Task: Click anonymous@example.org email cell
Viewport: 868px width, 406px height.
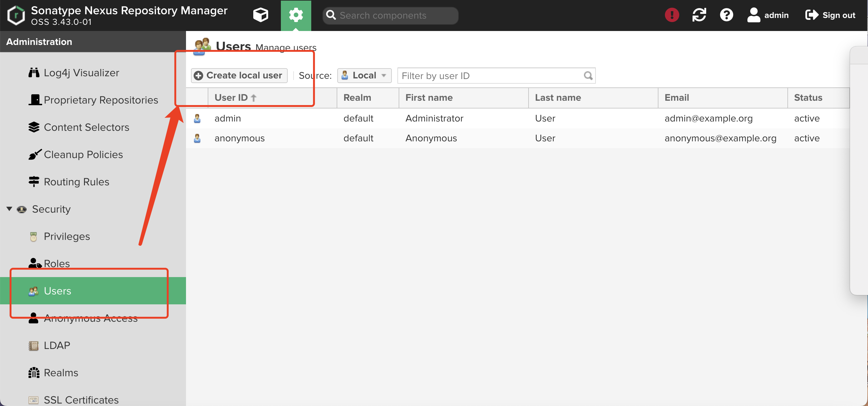Action: click(x=720, y=138)
